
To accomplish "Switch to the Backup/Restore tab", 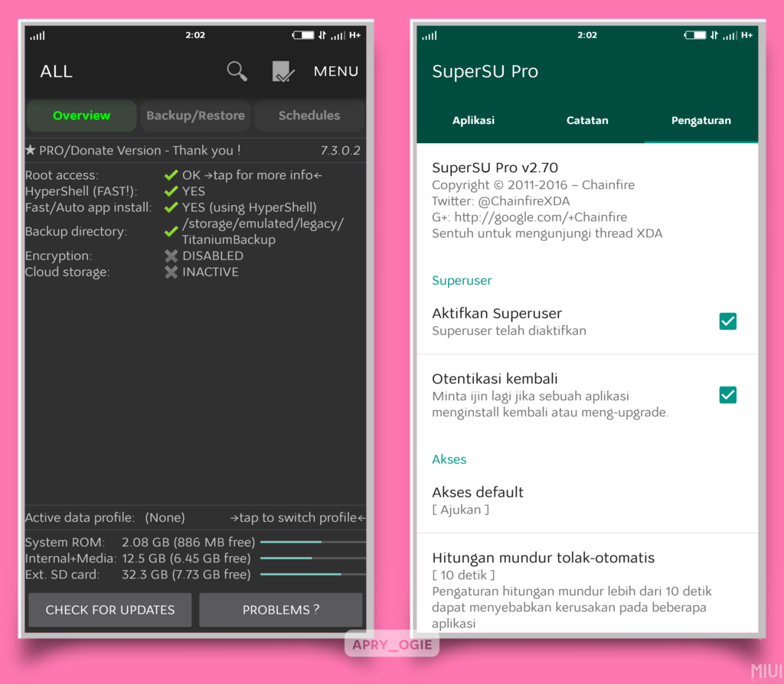I will [195, 116].
